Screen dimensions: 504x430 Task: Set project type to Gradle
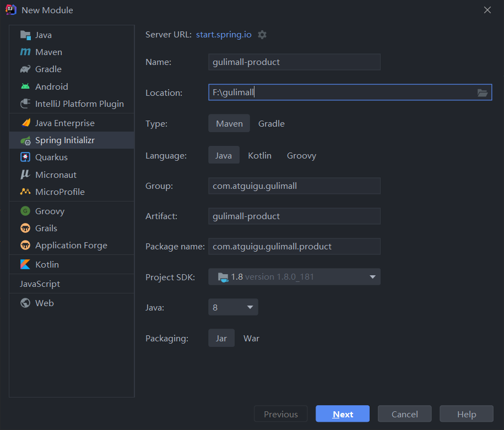tap(272, 123)
